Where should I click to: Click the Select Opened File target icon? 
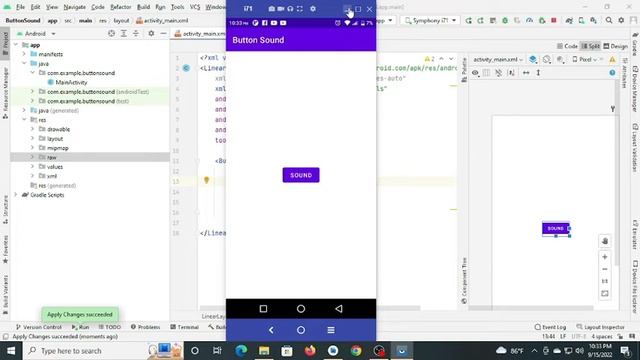111,33
